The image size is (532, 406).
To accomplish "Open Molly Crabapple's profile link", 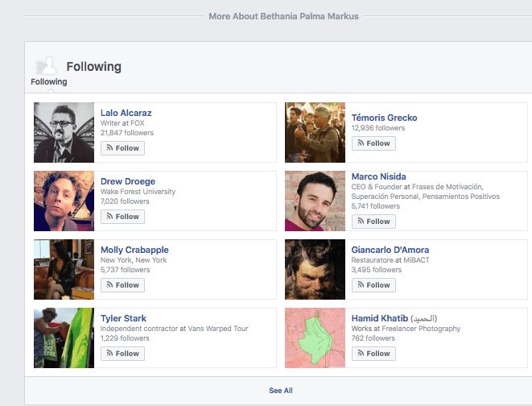I will (134, 250).
